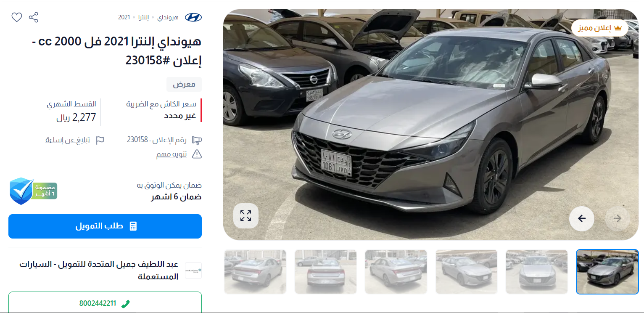644x313 pixels.
Task: Open the share icon options
Action: (34, 17)
